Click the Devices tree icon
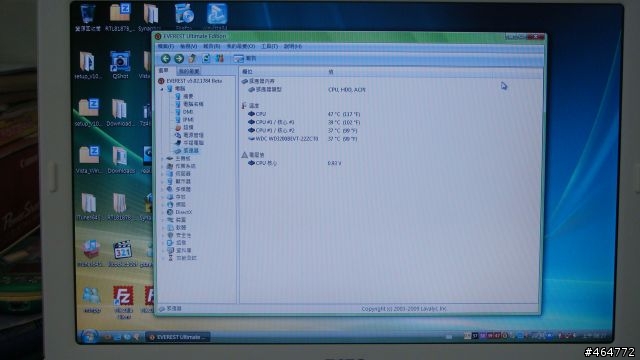 click(x=170, y=220)
